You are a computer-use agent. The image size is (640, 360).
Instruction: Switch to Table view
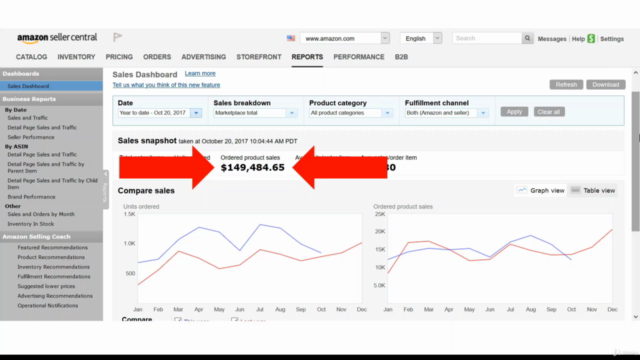pyautogui.click(x=593, y=191)
